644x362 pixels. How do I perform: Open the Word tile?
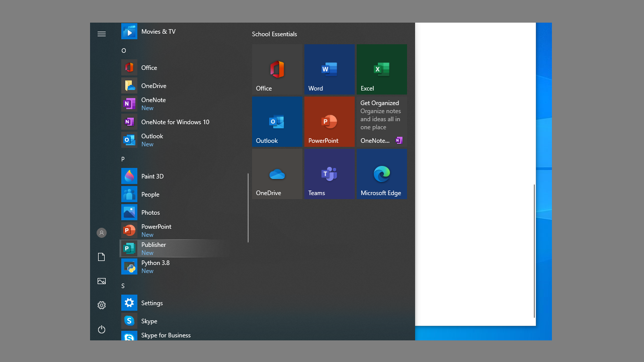(x=330, y=69)
